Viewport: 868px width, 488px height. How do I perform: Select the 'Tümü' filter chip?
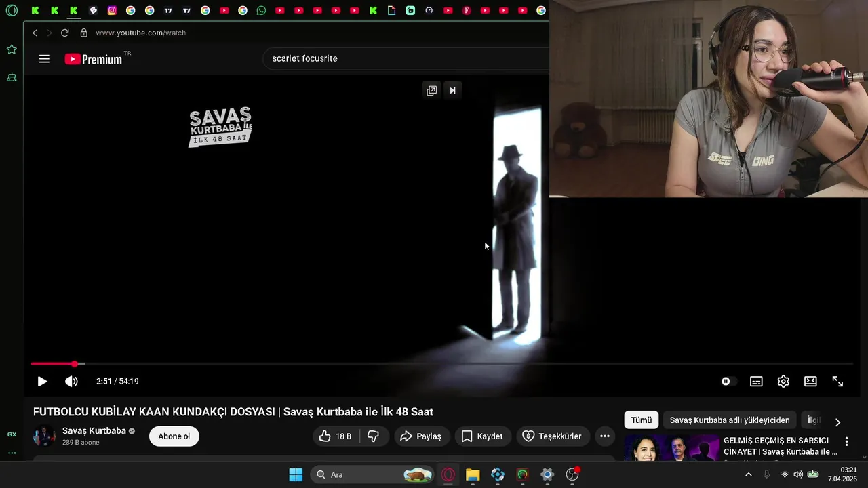641,420
